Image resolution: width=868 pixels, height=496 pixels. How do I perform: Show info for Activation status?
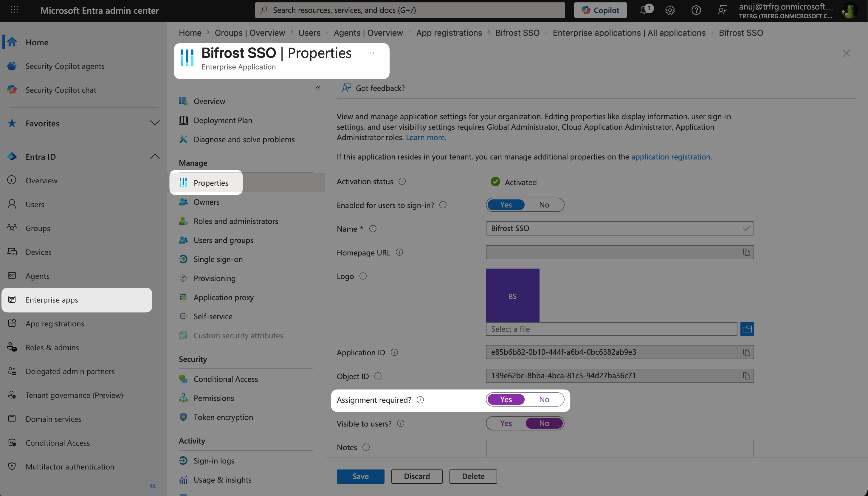coord(402,181)
